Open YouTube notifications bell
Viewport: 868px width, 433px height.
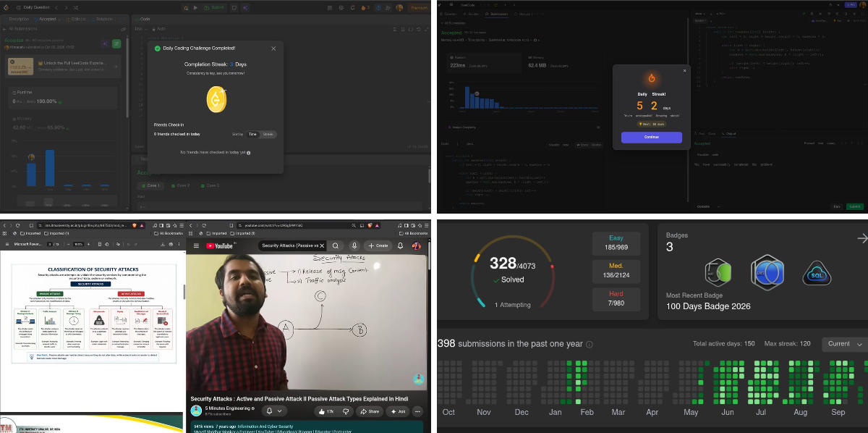(x=401, y=245)
